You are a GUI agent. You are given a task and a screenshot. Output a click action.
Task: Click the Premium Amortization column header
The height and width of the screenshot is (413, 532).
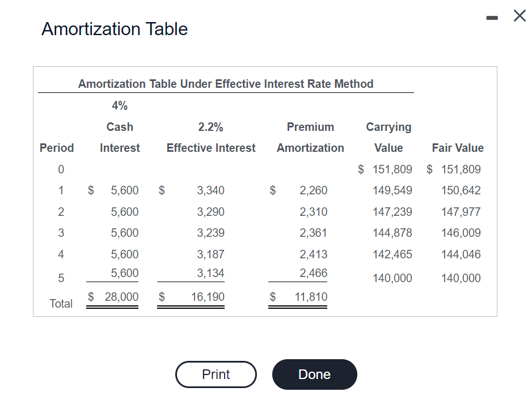coord(310,137)
